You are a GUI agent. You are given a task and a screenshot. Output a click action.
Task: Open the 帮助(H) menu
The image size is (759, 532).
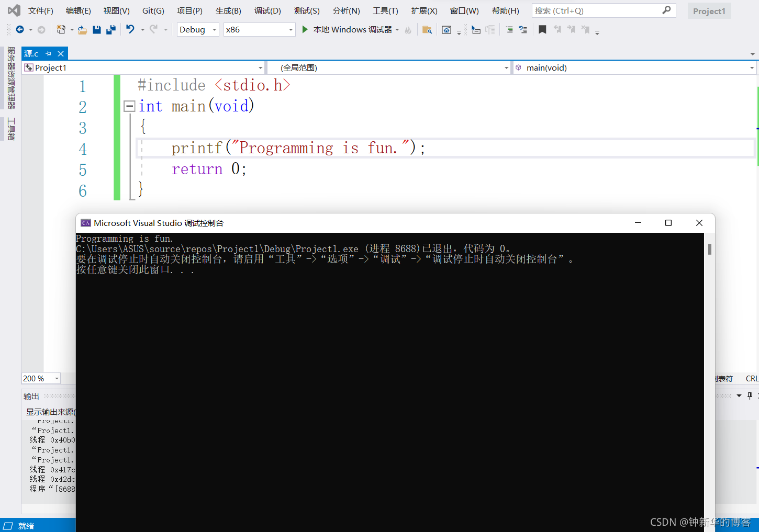505,10
